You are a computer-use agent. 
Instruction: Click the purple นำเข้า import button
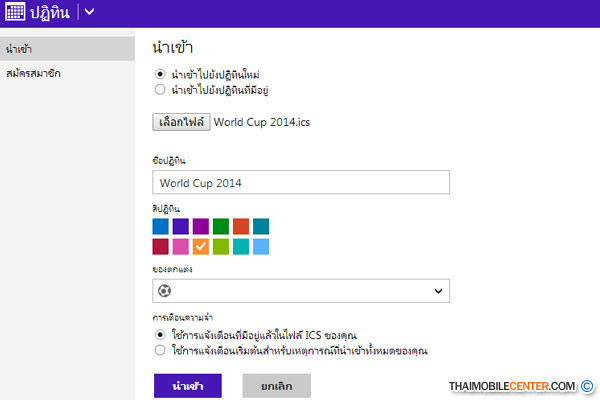coord(188,386)
